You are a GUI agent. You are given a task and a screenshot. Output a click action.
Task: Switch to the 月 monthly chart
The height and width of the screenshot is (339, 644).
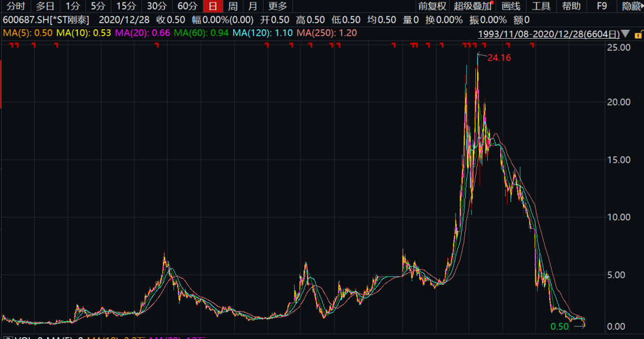click(x=253, y=6)
